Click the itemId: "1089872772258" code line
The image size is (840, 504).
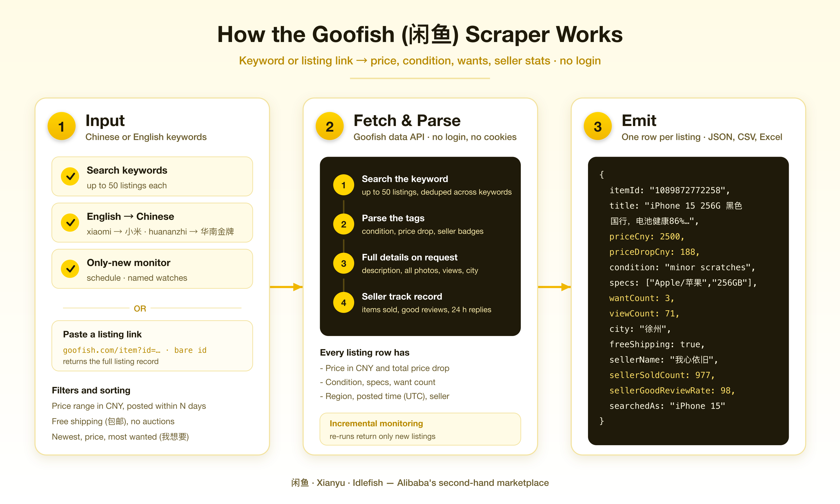[x=669, y=190]
